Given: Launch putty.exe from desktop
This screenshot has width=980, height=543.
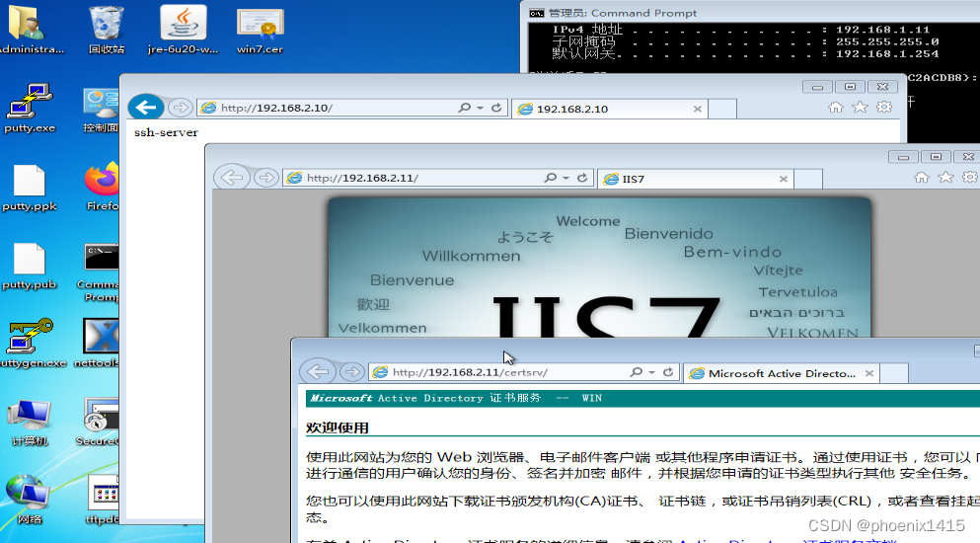Looking at the screenshot, I should (29, 108).
